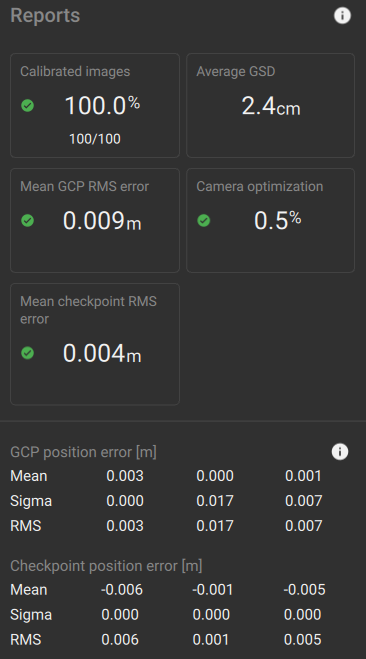The height and width of the screenshot is (659, 366).
Task: Open the Reports info icon
Action: pos(342,16)
